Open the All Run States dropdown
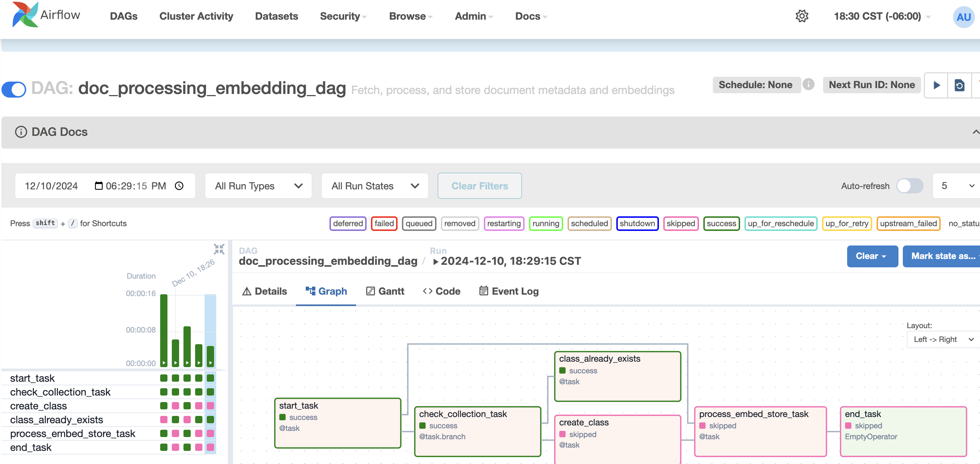980x464 pixels. pyautogui.click(x=375, y=186)
